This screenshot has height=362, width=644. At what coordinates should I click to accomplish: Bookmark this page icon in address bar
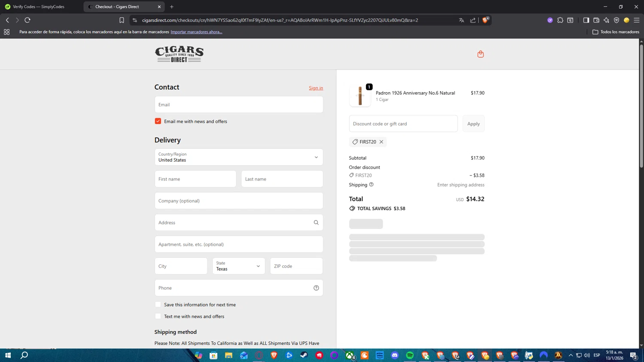(x=122, y=20)
